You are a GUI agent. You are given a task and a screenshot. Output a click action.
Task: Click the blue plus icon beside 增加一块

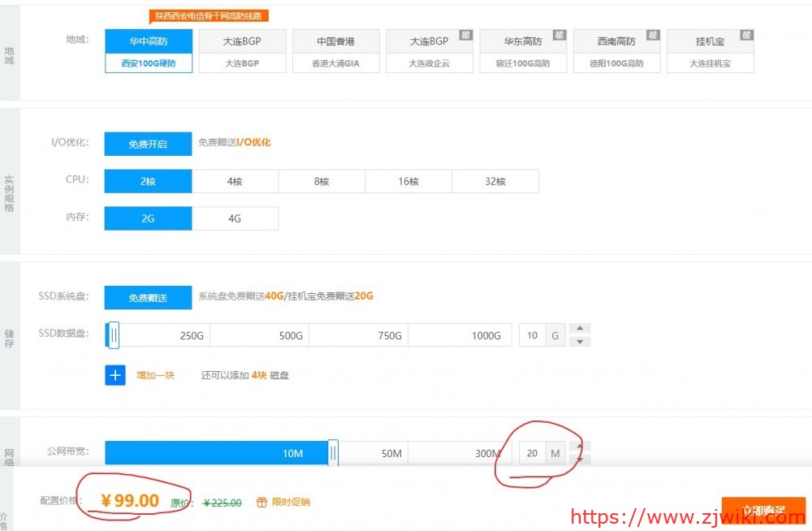[114, 375]
